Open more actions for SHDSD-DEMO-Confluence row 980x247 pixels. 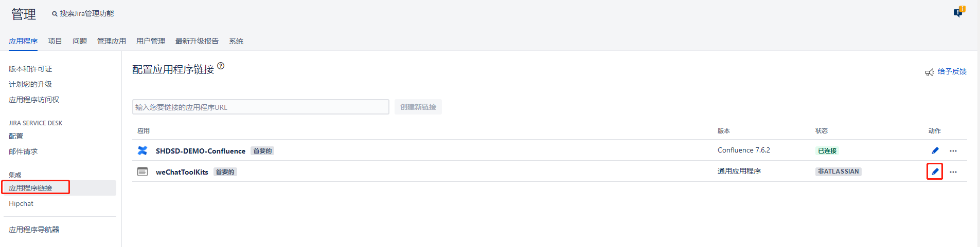pyautogui.click(x=953, y=151)
